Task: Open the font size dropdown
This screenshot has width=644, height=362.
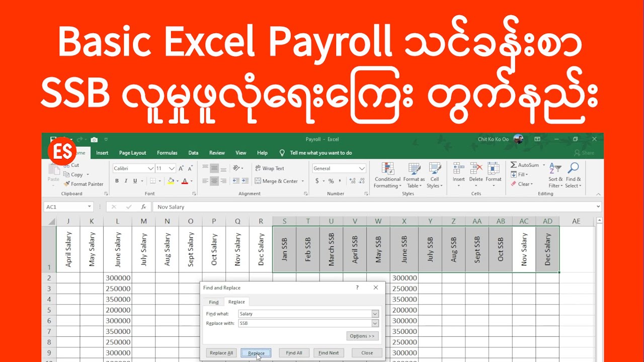Action: point(172,168)
